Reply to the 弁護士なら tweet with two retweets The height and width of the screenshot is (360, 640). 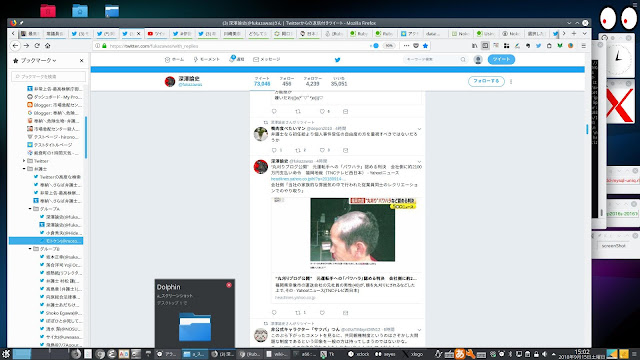(x=274, y=150)
